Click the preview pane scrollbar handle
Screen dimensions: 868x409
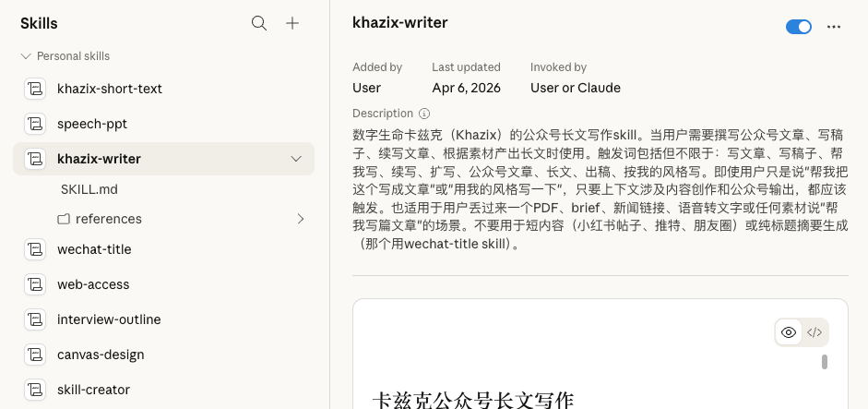(825, 362)
